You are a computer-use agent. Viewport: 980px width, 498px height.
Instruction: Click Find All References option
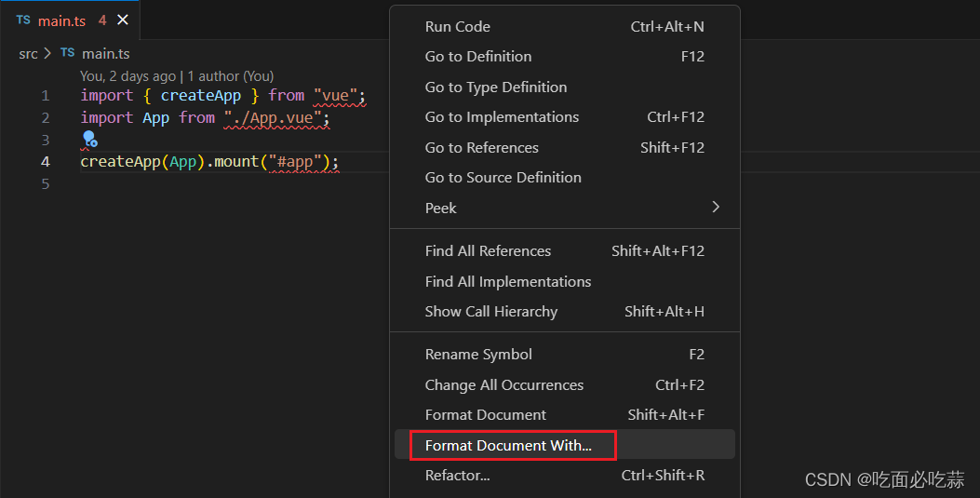pyautogui.click(x=488, y=251)
